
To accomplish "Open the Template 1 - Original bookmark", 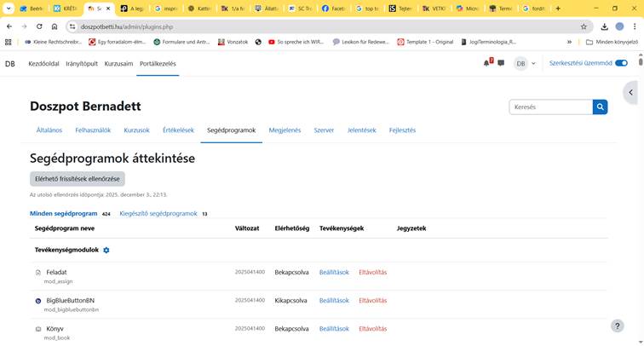I will 425,42.
